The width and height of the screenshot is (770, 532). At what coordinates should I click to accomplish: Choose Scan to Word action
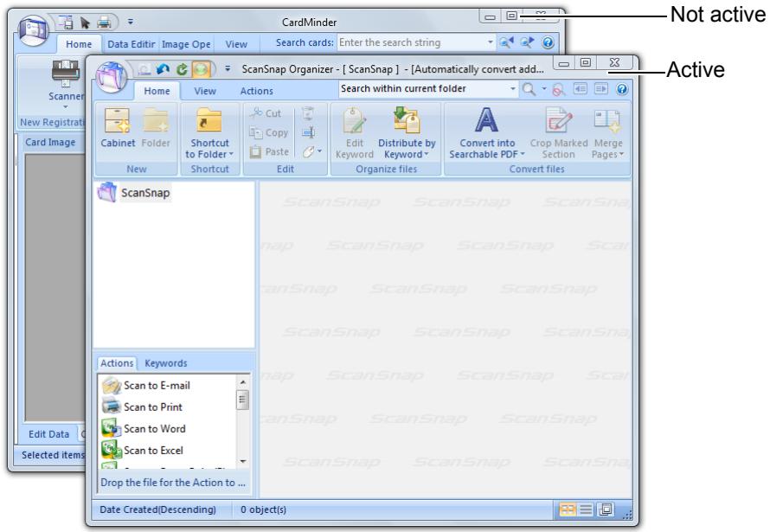[144, 428]
